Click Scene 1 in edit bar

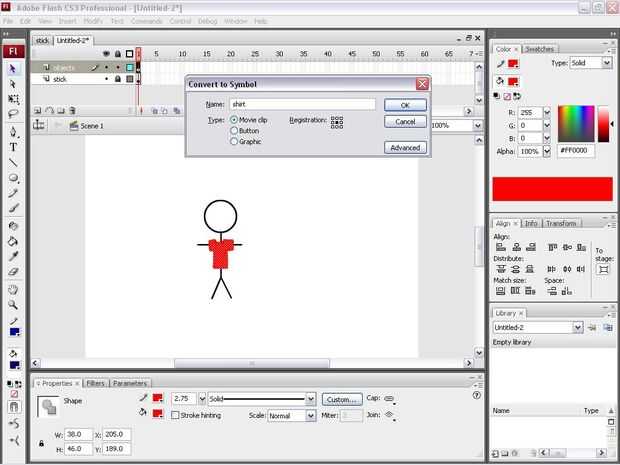(87, 126)
